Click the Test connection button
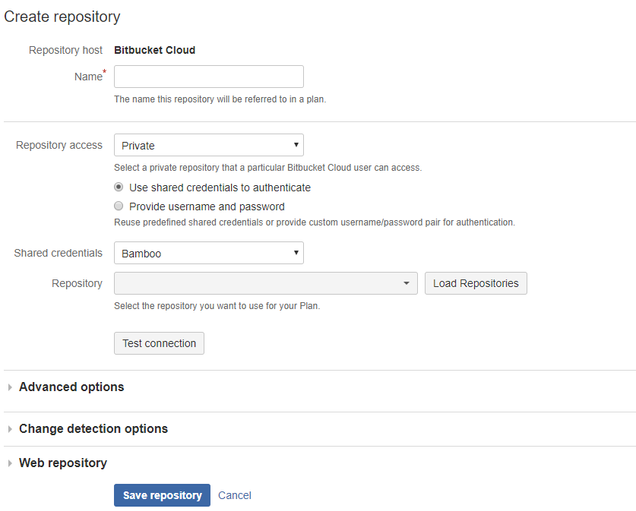 [x=159, y=343]
